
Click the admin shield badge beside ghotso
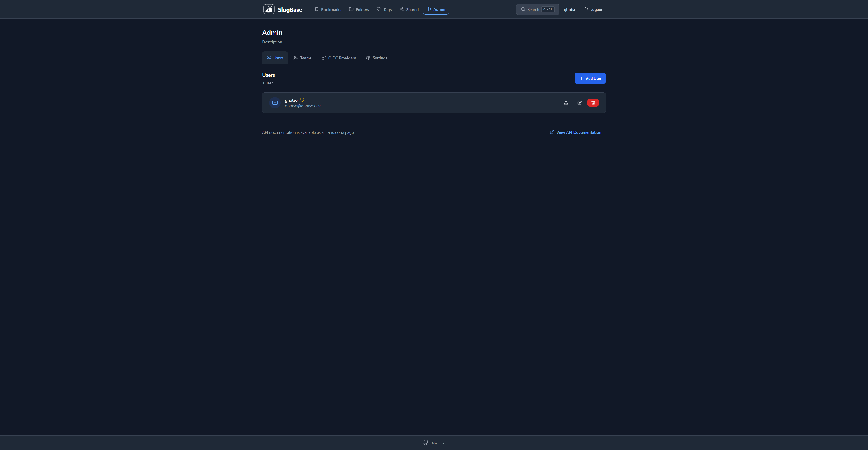pyautogui.click(x=302, y=100)
